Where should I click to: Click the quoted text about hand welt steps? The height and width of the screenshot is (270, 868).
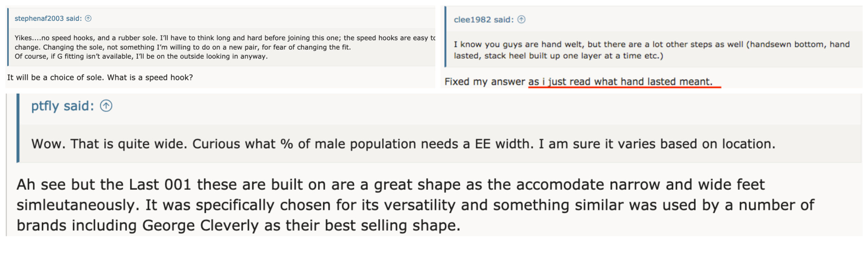(652, 50)
